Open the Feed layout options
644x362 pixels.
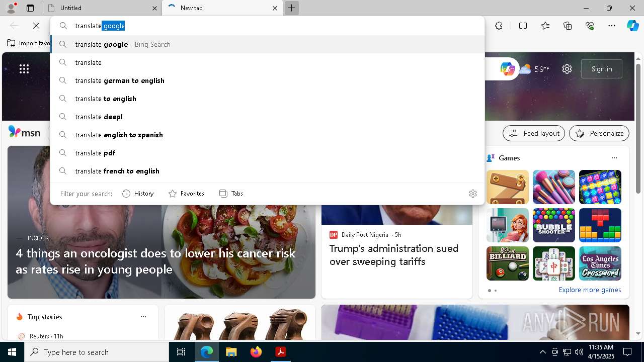coord(534,133)
